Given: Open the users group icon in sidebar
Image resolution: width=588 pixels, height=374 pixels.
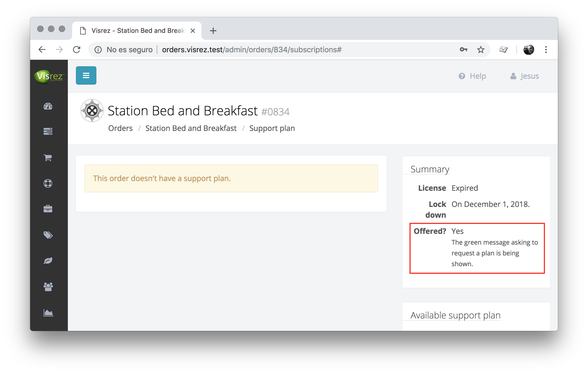Looking at the screenshot, I should 48,286.
